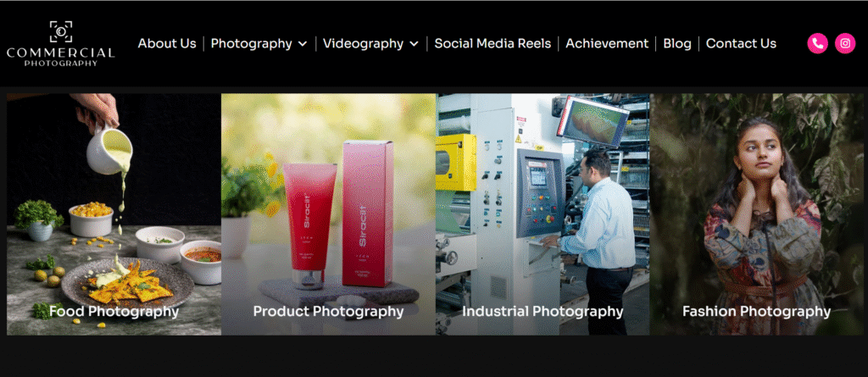868x377 pixels.
Task: Open the Achievement page
Action: tap(607, 43)
